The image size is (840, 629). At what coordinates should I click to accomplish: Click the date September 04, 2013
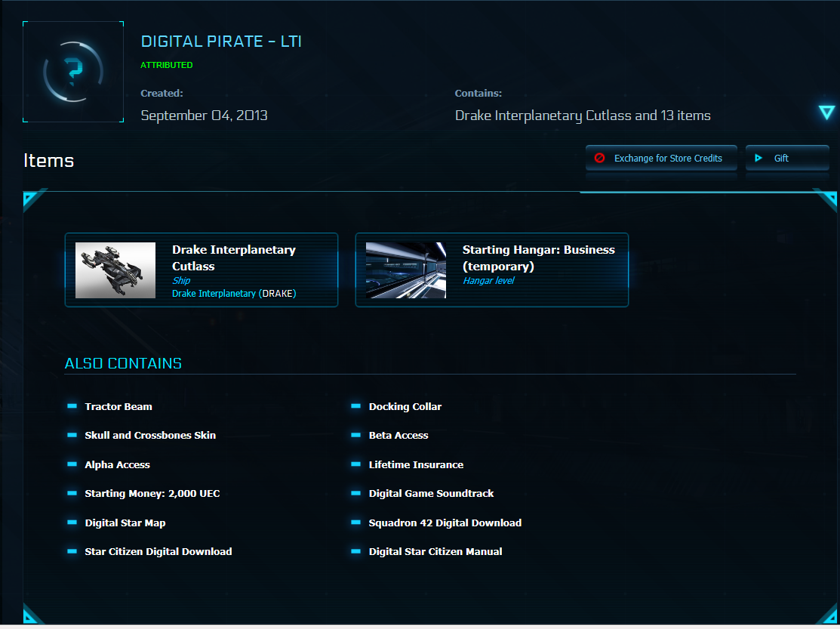click(204, 116)
